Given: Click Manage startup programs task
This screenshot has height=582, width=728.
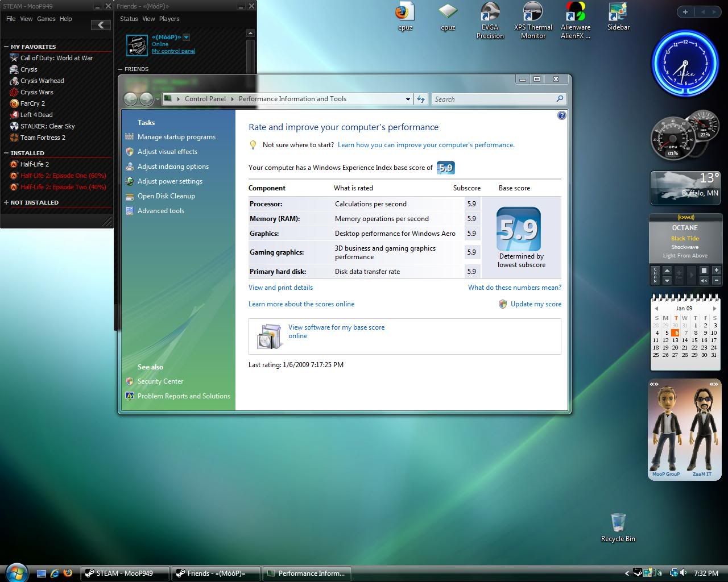Looking at the screenshot, I should (x=176, y=137).
